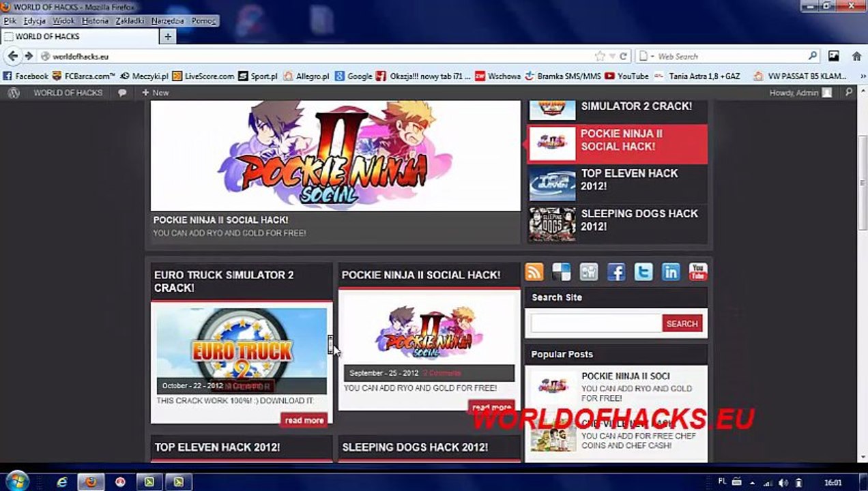
Task: Open the address bar history dropdown arrow
Action: pyautogui.click(x=612, y=56)
